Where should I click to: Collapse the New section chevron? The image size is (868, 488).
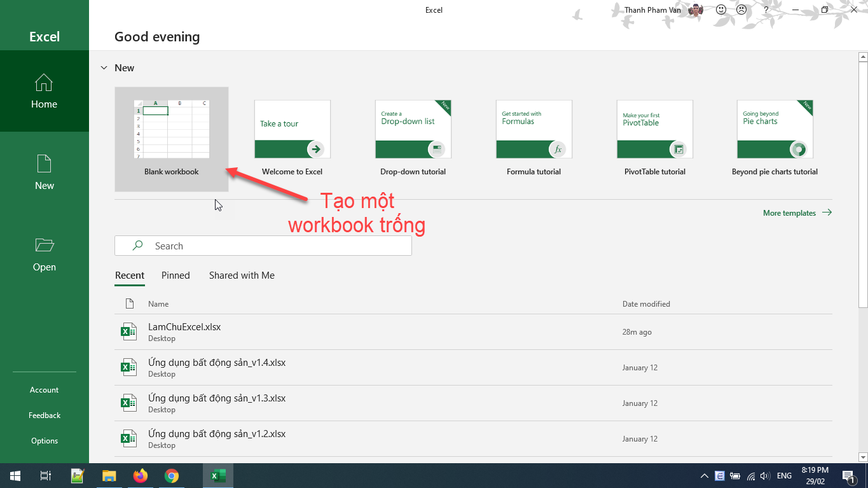tap(104, 67)
